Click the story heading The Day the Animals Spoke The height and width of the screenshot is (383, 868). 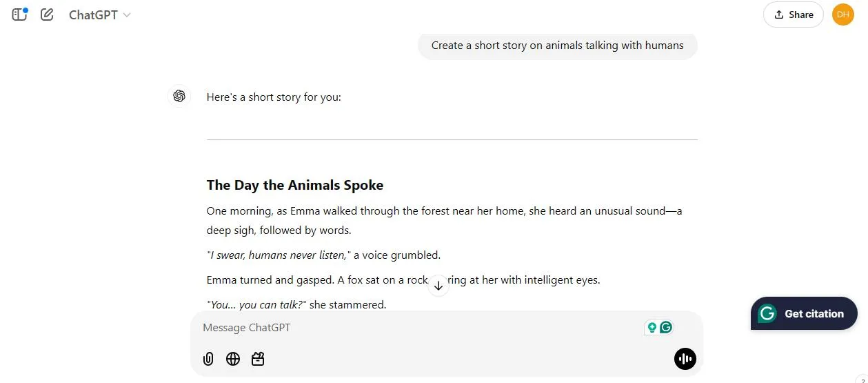(x=294, y=185)
